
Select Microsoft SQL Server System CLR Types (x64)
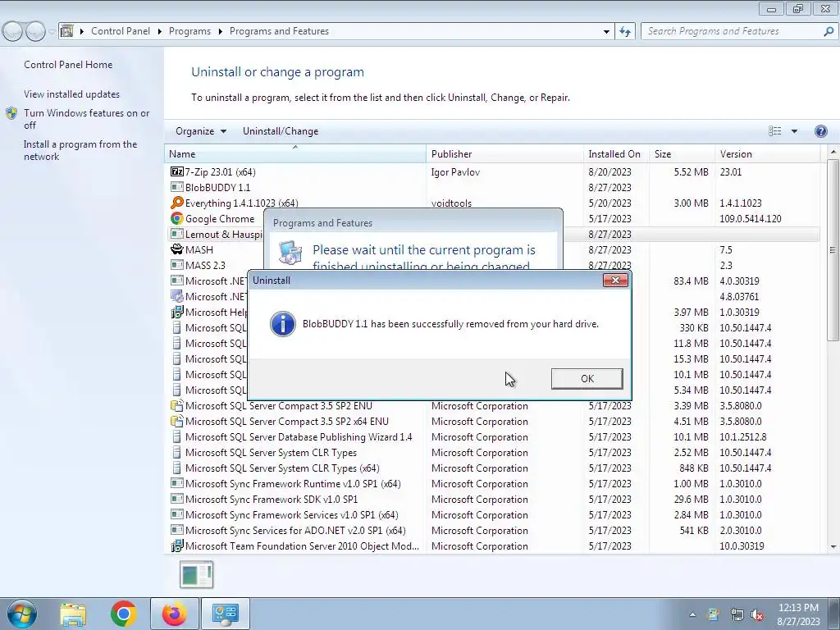282,468
